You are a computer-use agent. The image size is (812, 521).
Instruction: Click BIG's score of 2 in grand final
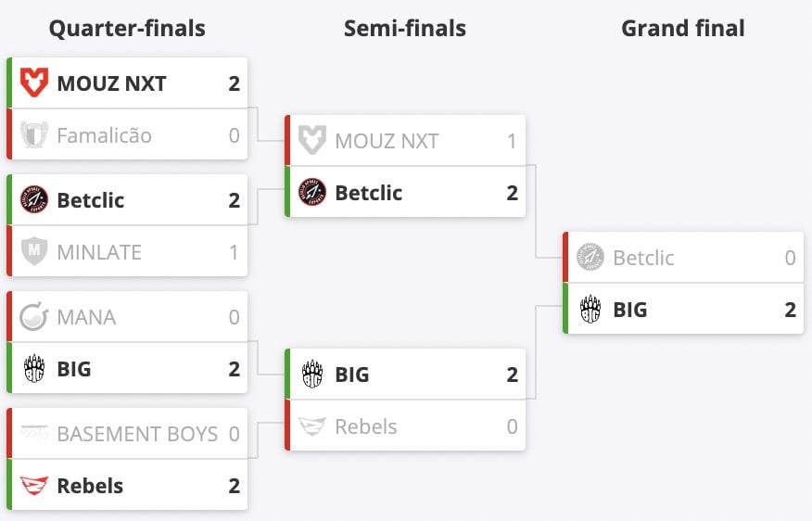pos(790,310)
